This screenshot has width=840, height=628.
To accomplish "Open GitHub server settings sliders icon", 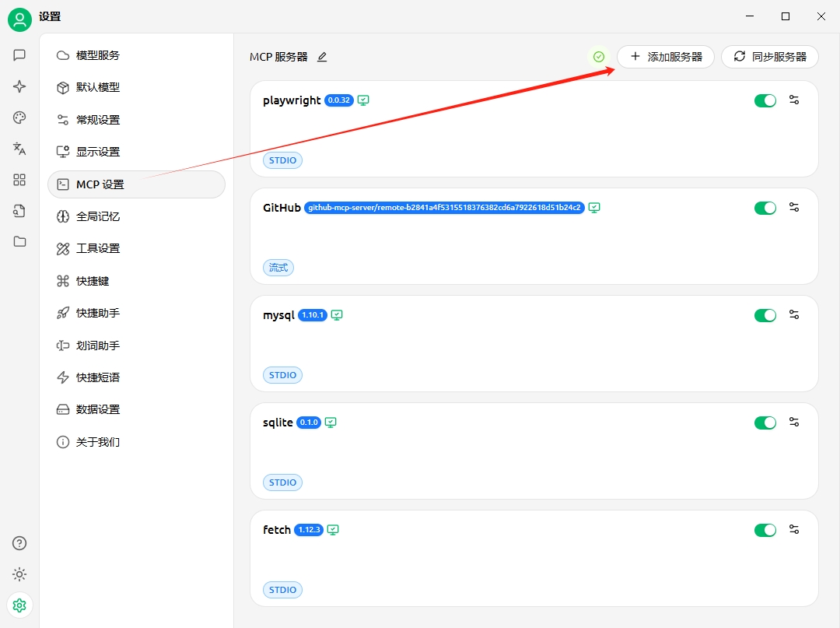I will [794, 207].
